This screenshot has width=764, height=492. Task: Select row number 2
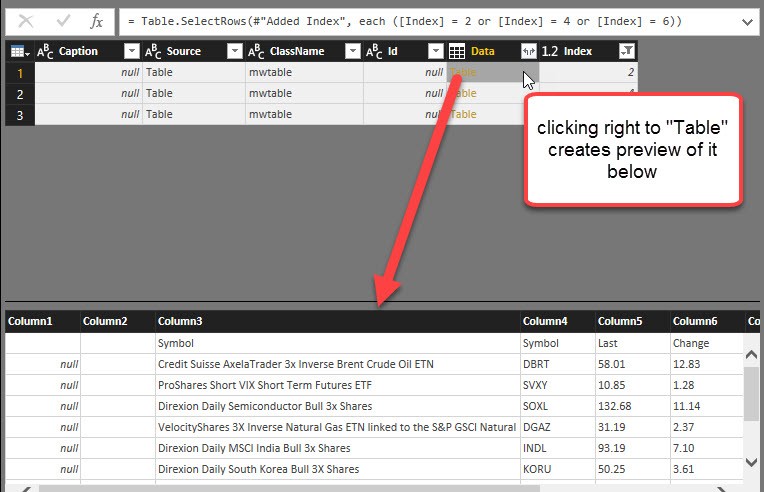click(x=20, y=94)
